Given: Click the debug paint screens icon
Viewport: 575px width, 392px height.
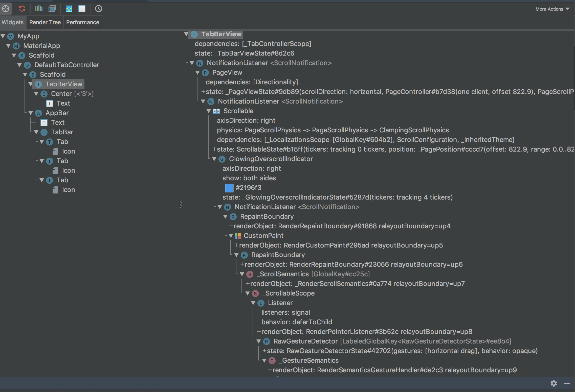Looking at the screenshot, I should [52, 9].
